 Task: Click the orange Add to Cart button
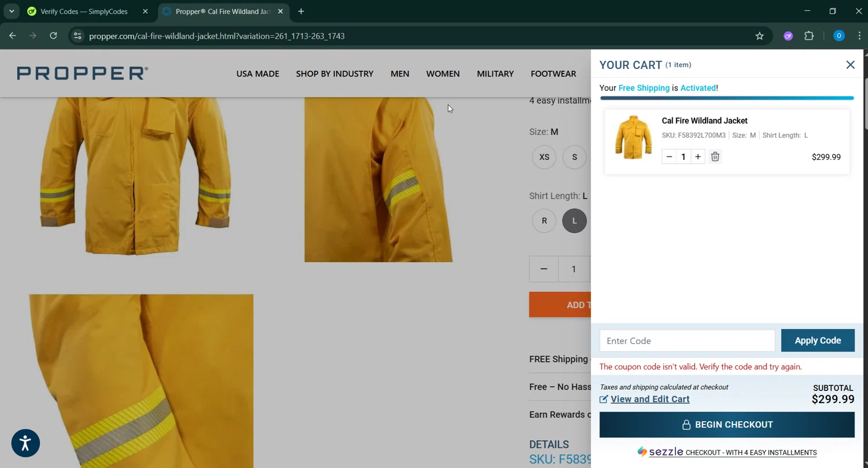click(560, 305)
